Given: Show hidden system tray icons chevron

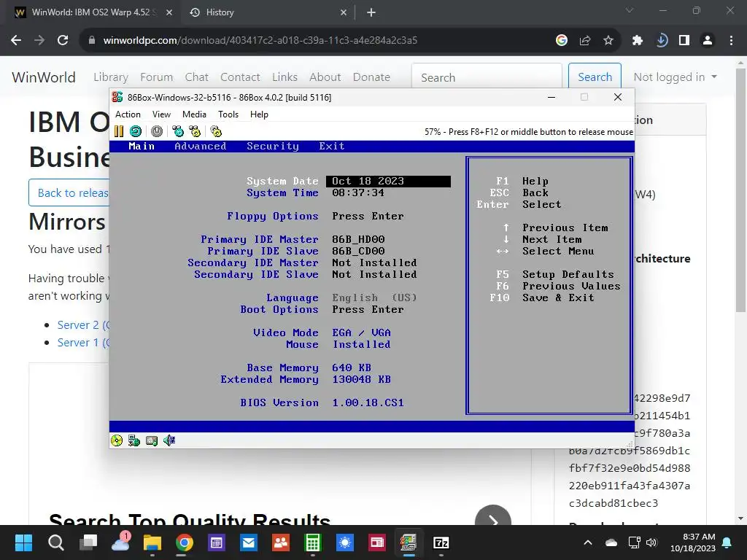Looking at the screenshot, I should click(x=588, y=542).
